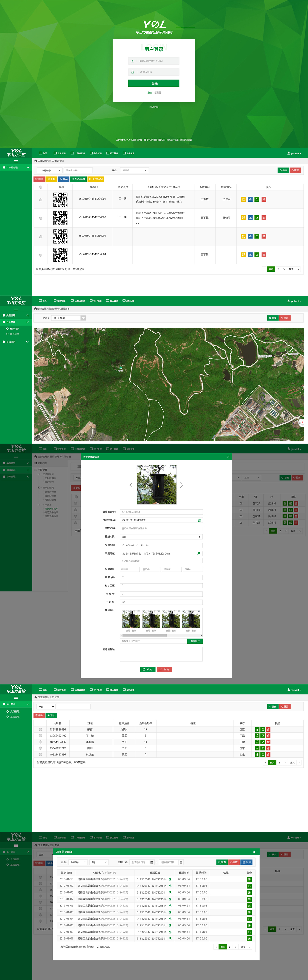This screenshot has width=308, height=980.
Task: Tick the checkbox for user 13688886666
Action: 40,730
